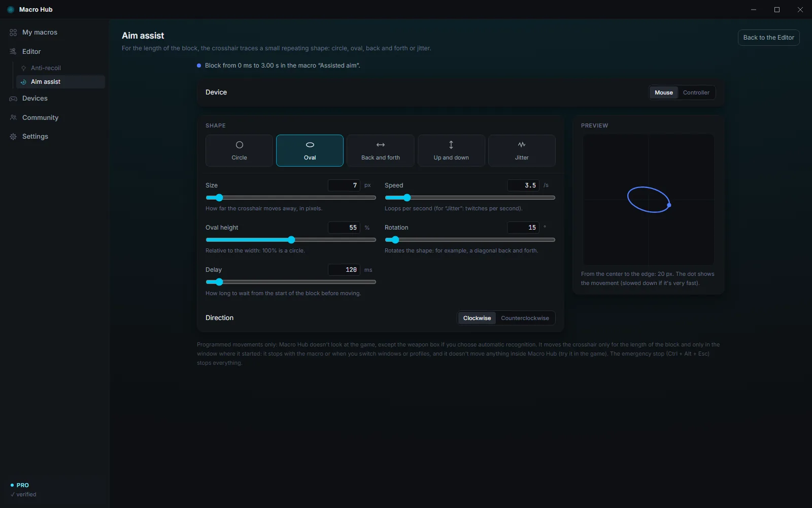
Task: Click the Devices gamepad icon
Action: [13, 99]
